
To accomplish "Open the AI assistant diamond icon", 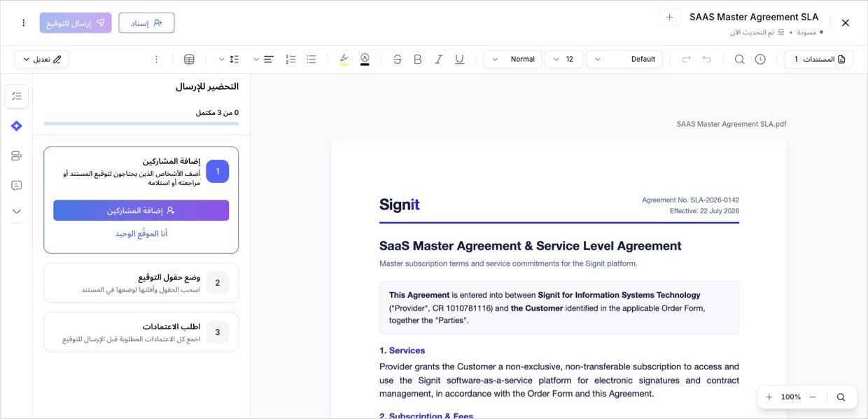I will click(x=17, y=126).
